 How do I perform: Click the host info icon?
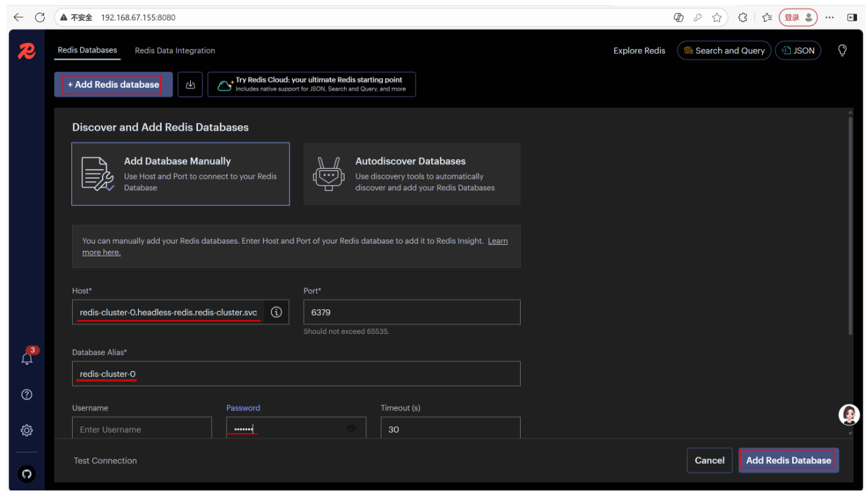(x=277, y=312)
